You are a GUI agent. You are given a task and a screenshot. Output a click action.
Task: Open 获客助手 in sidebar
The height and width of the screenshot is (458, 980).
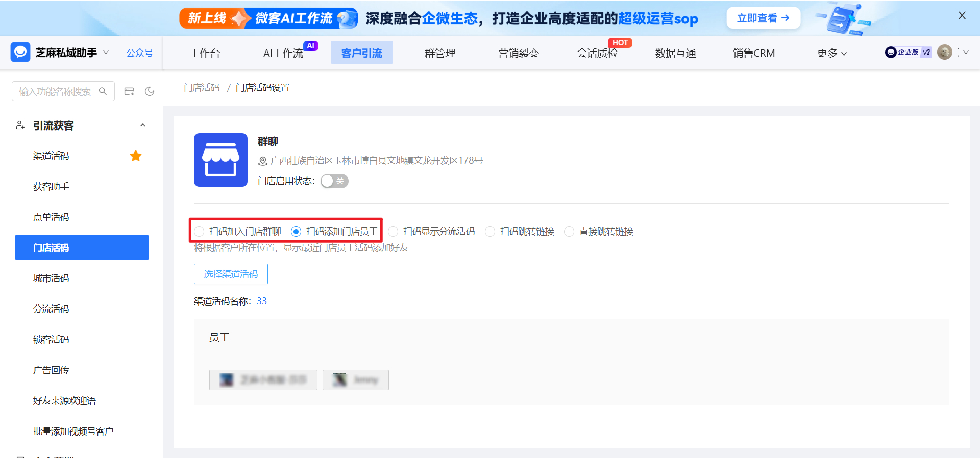(x=51, y=187)
